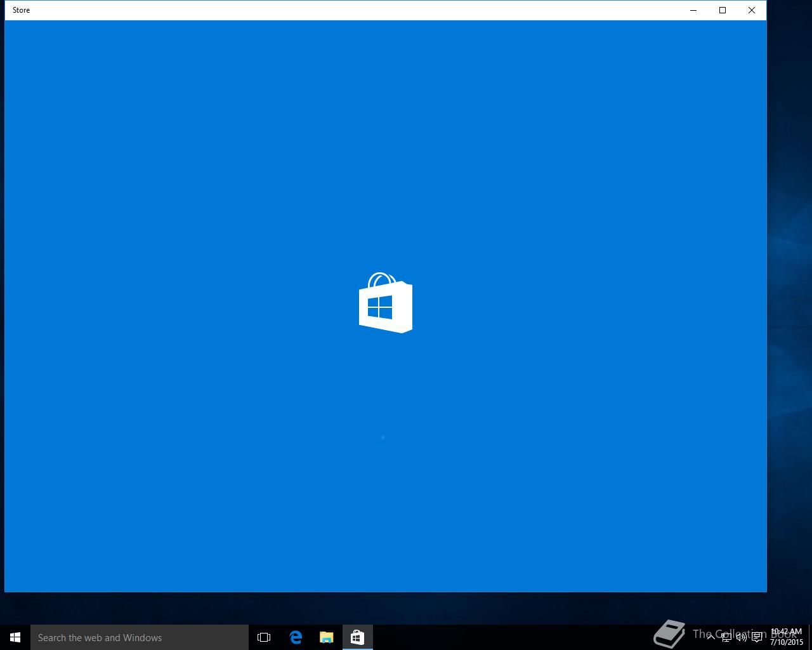This screenshot has width=812, height=650.
Task: Open the Action Center notifications icon
Action: tap(757, 637)
